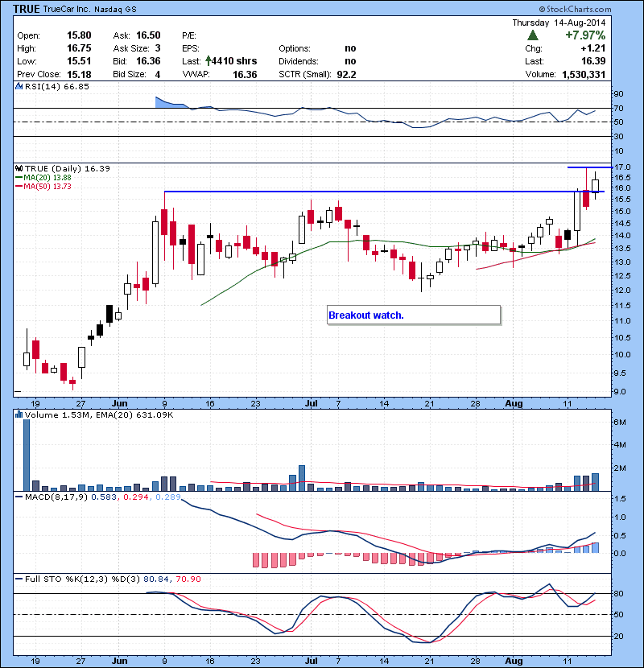Click the ticker symbol TRUE in header

pos(27,9)
